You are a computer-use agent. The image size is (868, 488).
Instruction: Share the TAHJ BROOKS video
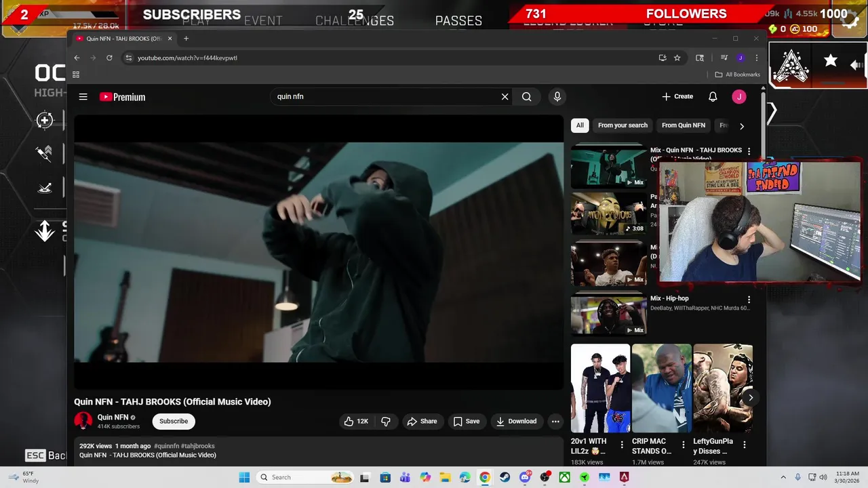coord(422,422)
